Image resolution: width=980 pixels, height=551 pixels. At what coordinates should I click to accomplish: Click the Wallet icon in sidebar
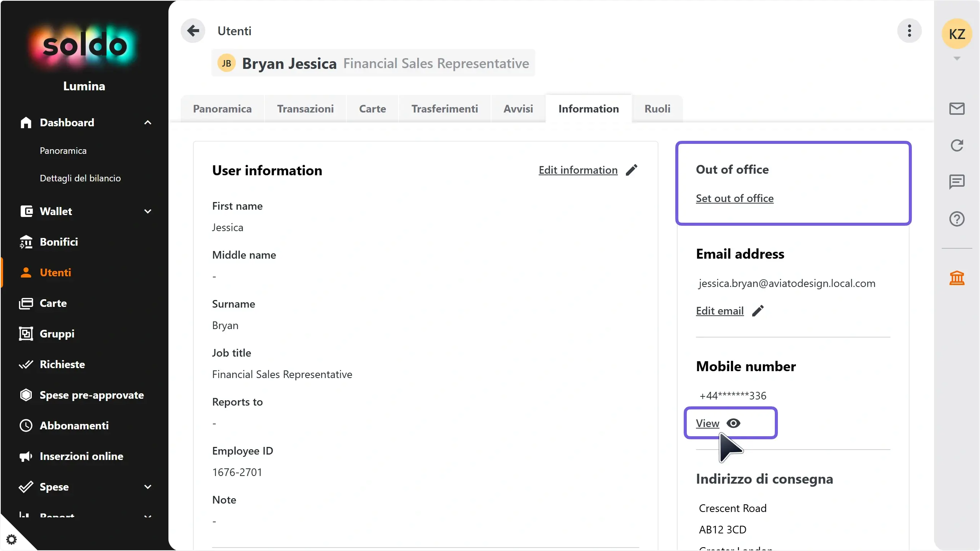[26, 211]
